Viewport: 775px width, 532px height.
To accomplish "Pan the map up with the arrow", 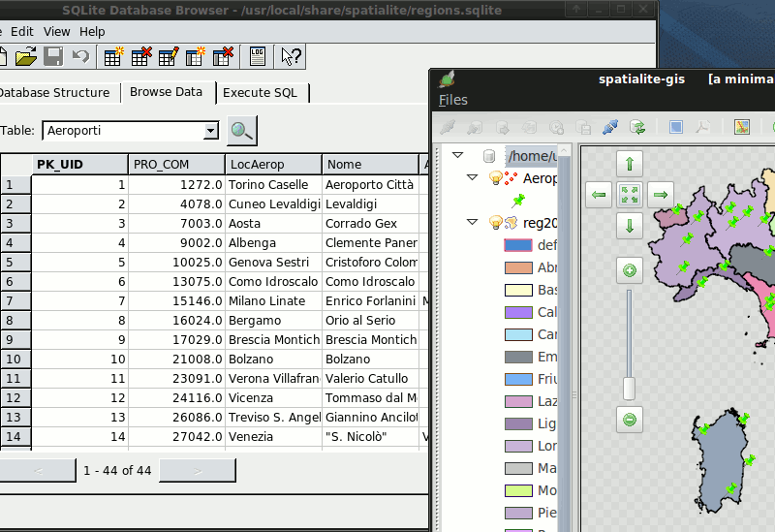I will pos(630,164).
